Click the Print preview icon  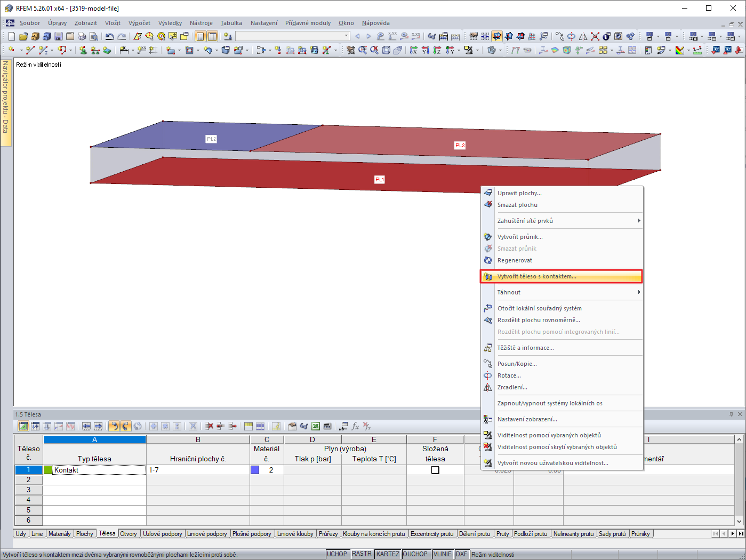93,36
